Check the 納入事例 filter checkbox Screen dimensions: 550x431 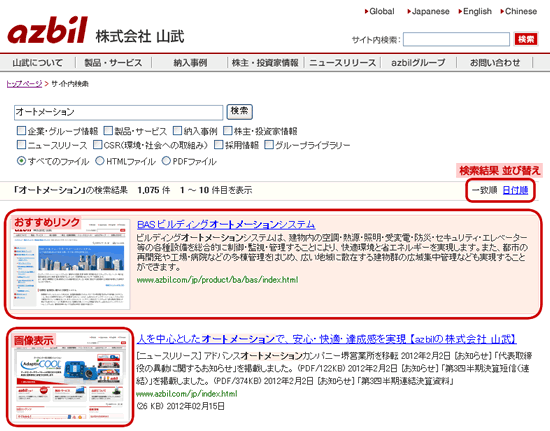(177, 131)
